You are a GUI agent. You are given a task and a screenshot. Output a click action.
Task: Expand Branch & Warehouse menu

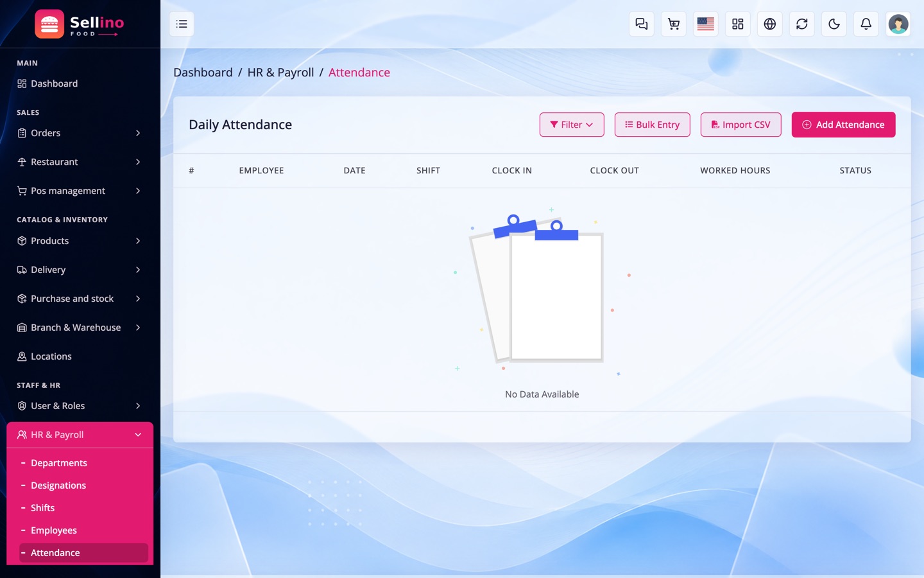tap(80, 328)
